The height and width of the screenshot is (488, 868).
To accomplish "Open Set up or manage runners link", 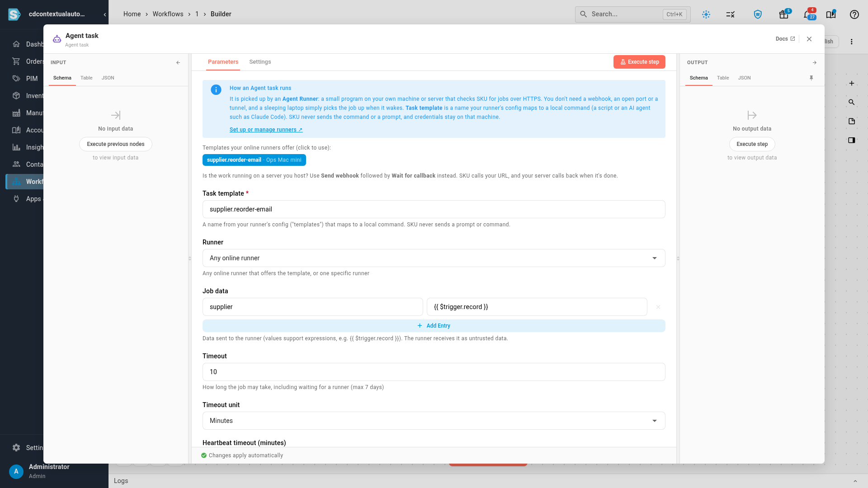I will 266,130.
